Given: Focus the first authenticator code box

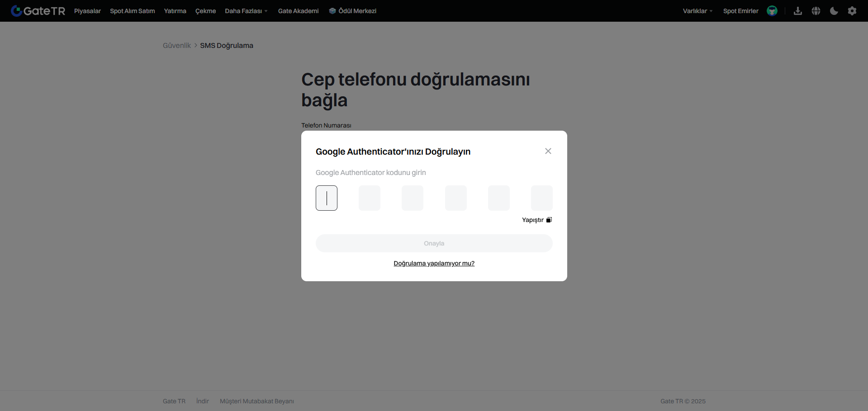Looking at the screenshot, I should tap(327, 198).
